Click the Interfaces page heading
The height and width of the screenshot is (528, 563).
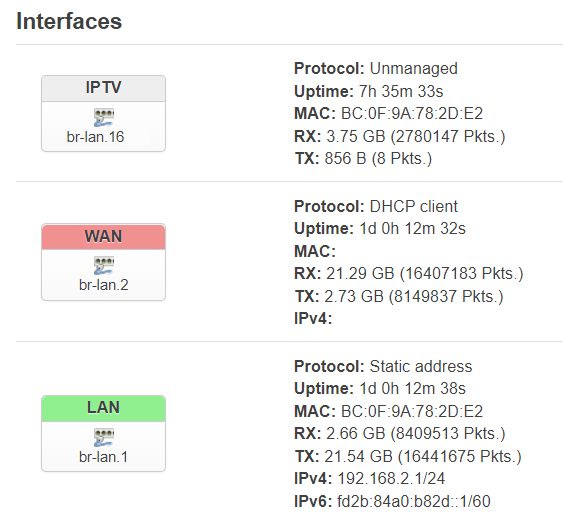tap(69, 21)
